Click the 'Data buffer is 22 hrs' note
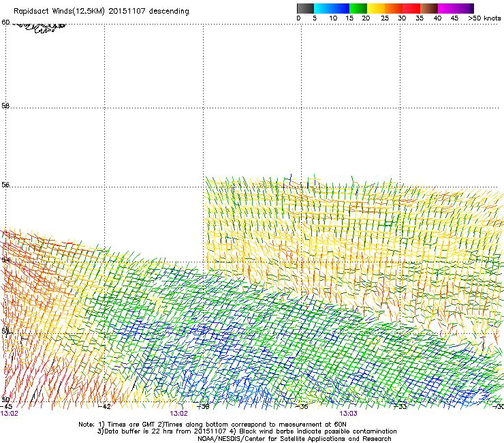 (247, 431)
